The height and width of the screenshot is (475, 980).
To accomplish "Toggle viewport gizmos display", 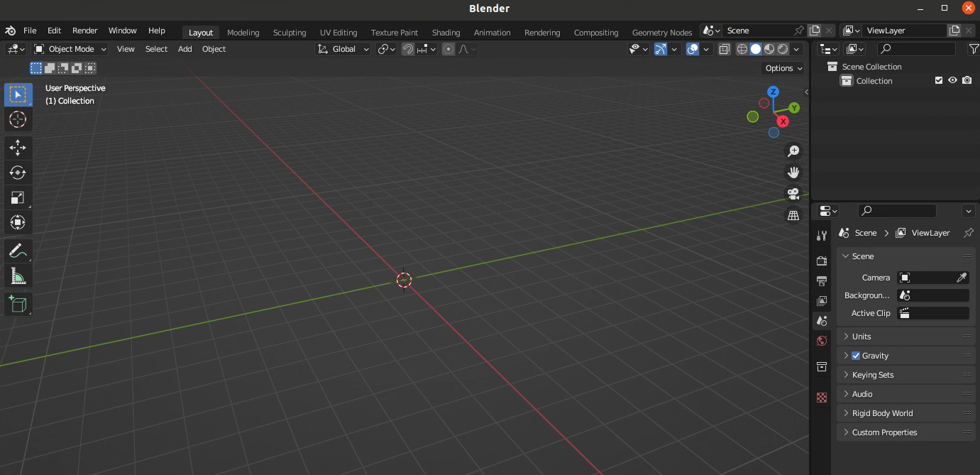I will 661,49.
